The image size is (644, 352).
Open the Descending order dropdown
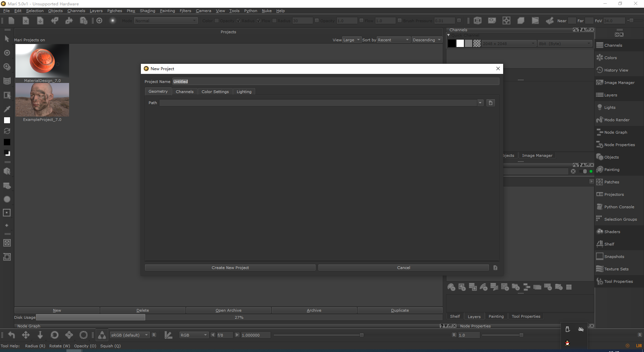tap(427, 40)
